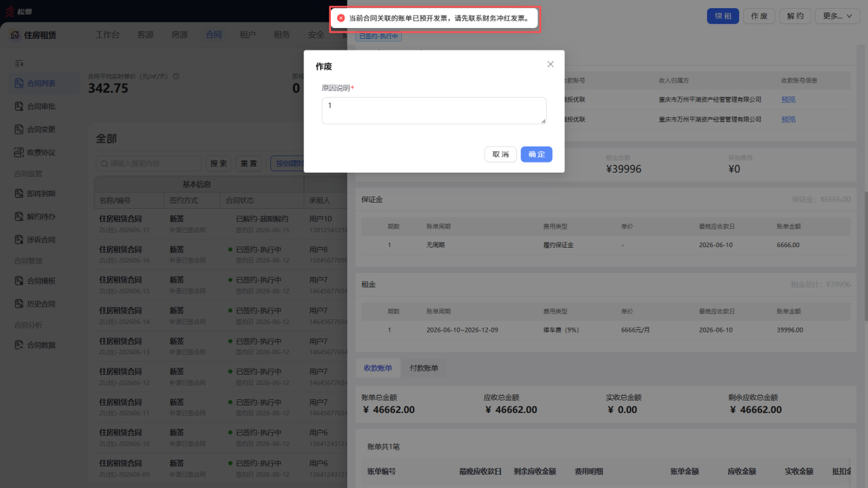Screen dimensions: 868x488
Task: Switch to the 安全 top menu
Action: pyautogui.click(x=316, y=35)
